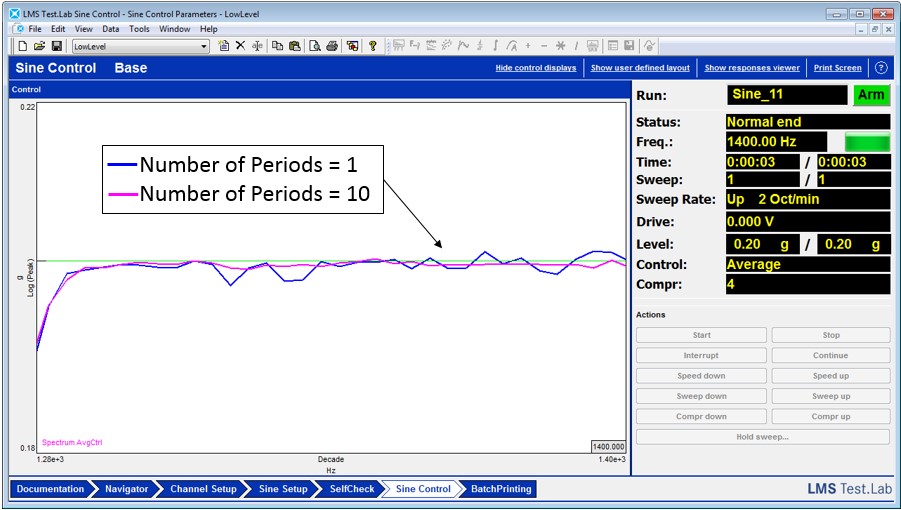Screen dimensions: 901x510
Task: Click the Print Preview toolbar icon
Action: click(x=314, y=46)
